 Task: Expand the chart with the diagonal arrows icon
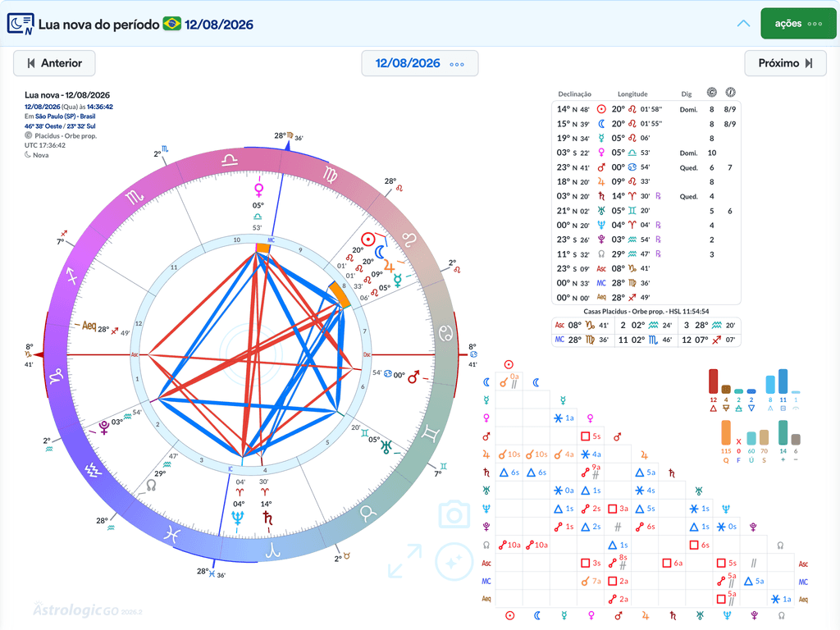pyautogui.click(x=404, y=561)
